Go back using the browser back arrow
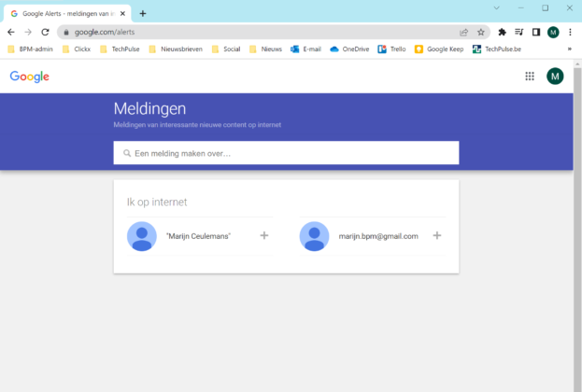Viewport: 582px width, 392px height. click(x=11, y=33)
